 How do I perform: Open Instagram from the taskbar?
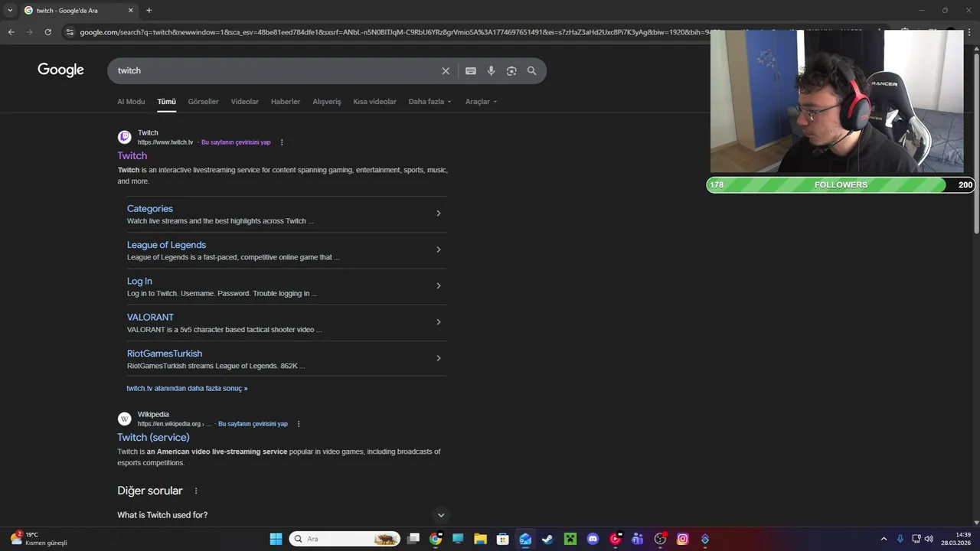coord(683,539)
